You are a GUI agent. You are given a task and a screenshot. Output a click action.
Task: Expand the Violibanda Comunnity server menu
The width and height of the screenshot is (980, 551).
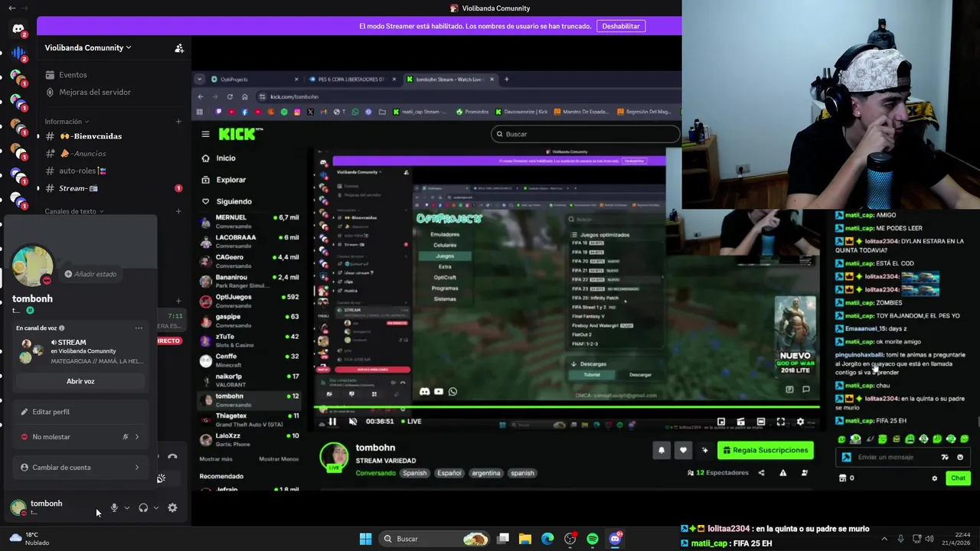88,47
